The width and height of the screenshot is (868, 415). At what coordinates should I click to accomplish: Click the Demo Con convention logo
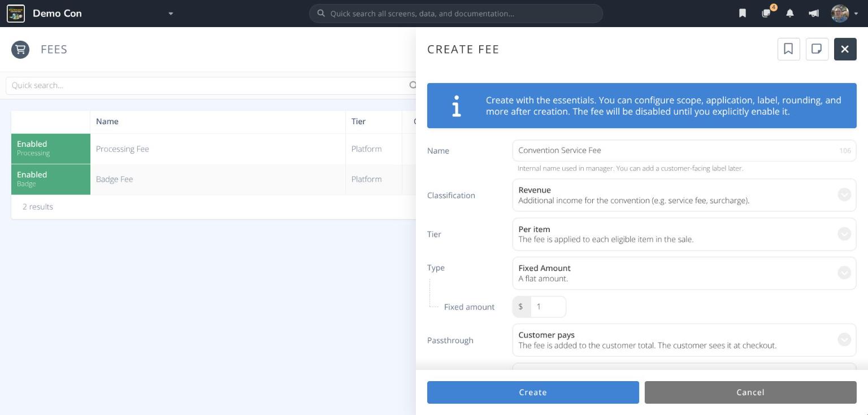click(16, 14)
